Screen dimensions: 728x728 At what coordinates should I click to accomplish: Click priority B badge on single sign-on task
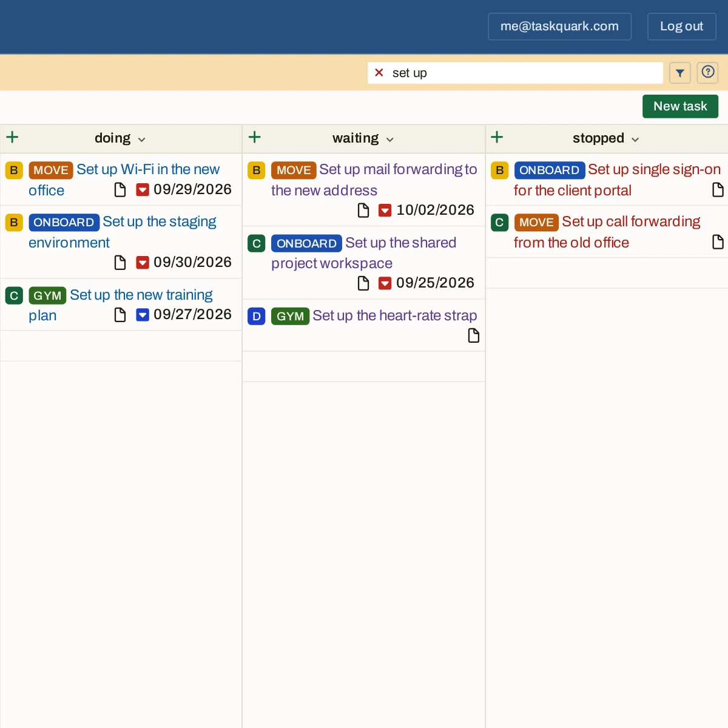[499, 170]
